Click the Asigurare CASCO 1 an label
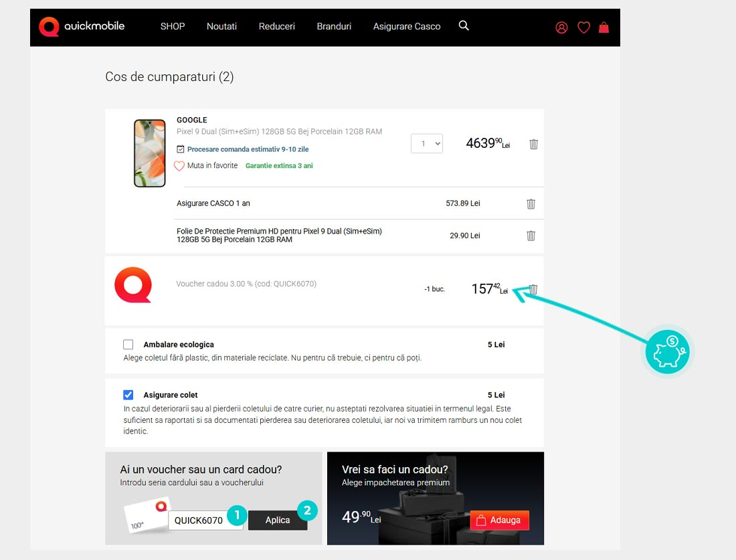 [213, 203]
